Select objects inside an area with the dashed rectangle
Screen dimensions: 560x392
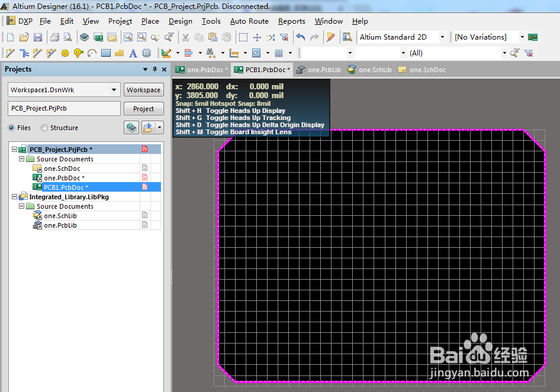coord(243,37)
